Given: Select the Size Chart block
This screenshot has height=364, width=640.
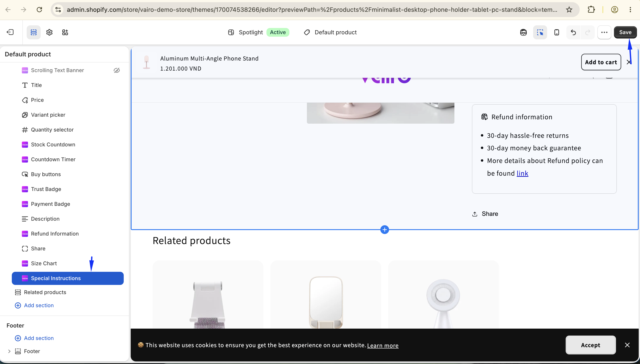Looking at the screenshot, I should click(68, 263).
